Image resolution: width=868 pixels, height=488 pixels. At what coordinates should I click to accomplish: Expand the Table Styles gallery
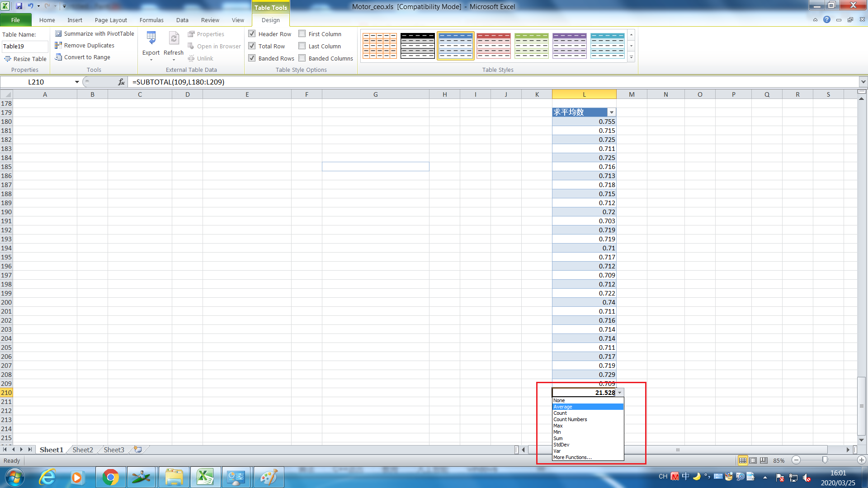(632, 57)
